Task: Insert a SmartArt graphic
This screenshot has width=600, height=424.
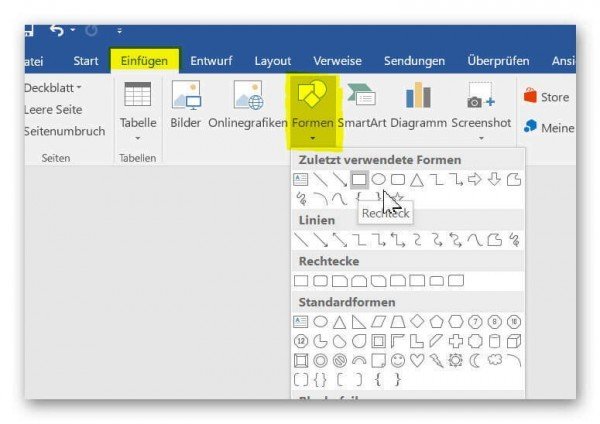Action: click(x=362, y=105)
